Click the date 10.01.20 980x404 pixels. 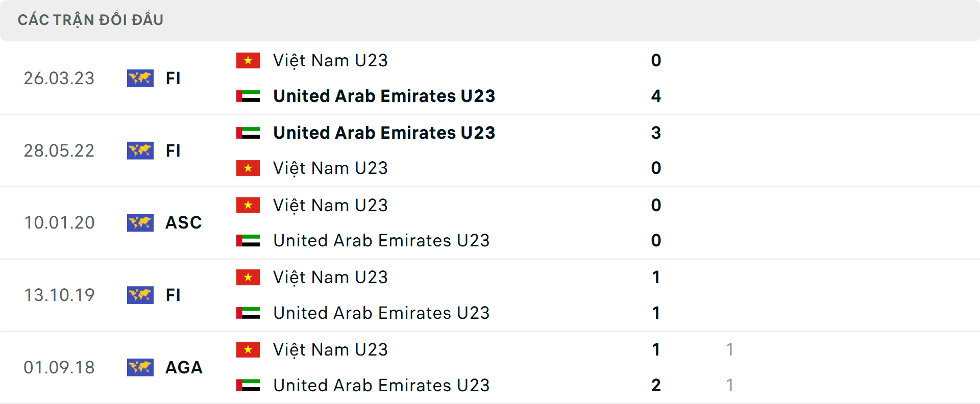tap(59, 222)
